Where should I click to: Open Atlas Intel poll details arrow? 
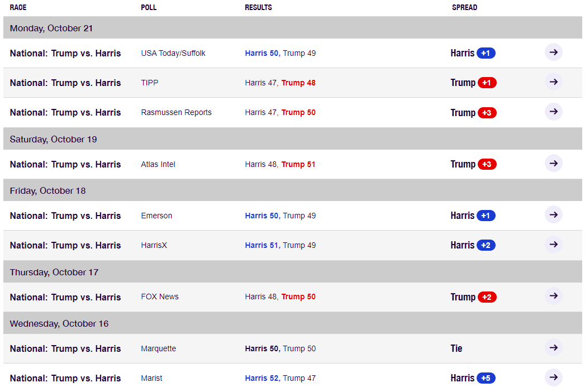coord(553,164)
